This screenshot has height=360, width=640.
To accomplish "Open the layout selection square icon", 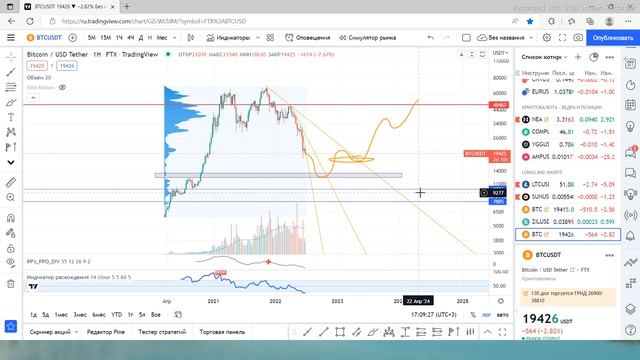I will pos(466,38).
